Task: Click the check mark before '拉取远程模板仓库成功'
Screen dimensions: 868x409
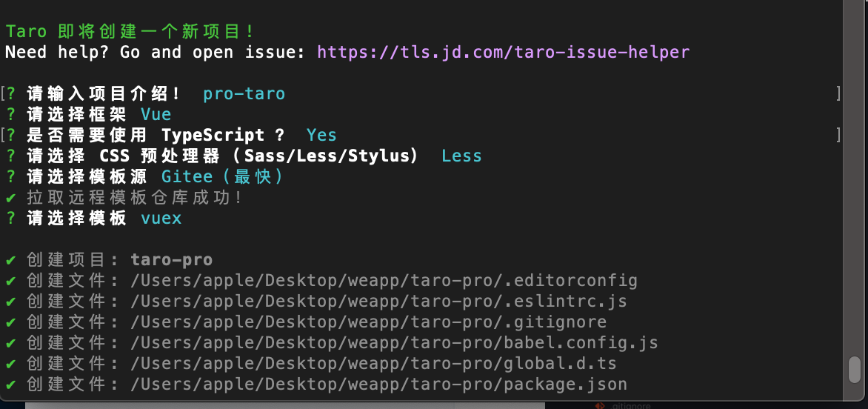Action: (10, 198)
